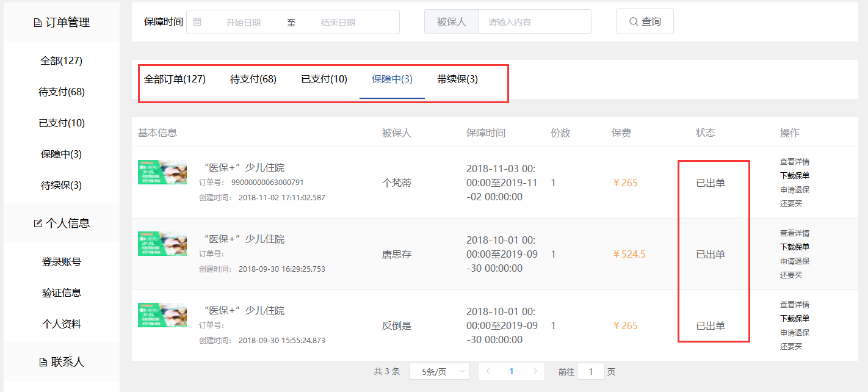Click insured name 个梵蒂

[x=397, y=183]
